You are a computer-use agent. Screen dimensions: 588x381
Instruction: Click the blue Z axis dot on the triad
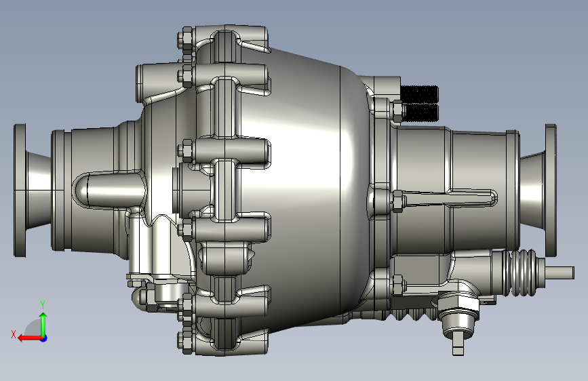tap(44, 338)
